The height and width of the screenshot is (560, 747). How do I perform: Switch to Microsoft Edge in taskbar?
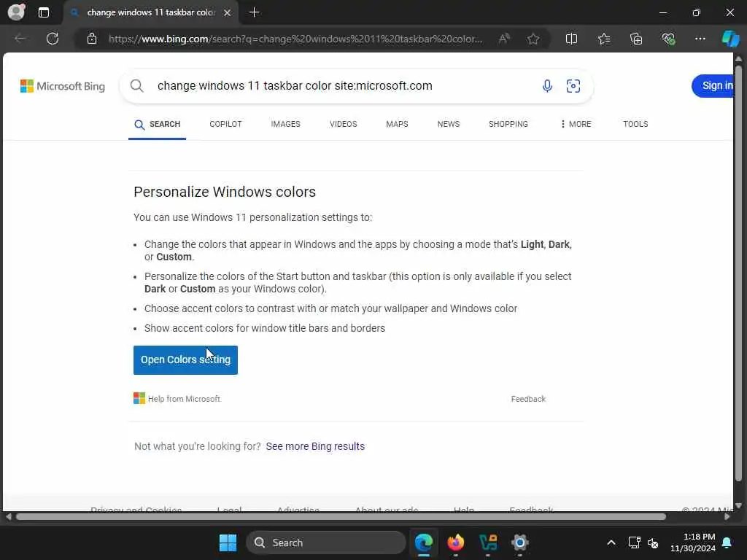point(423,542)
